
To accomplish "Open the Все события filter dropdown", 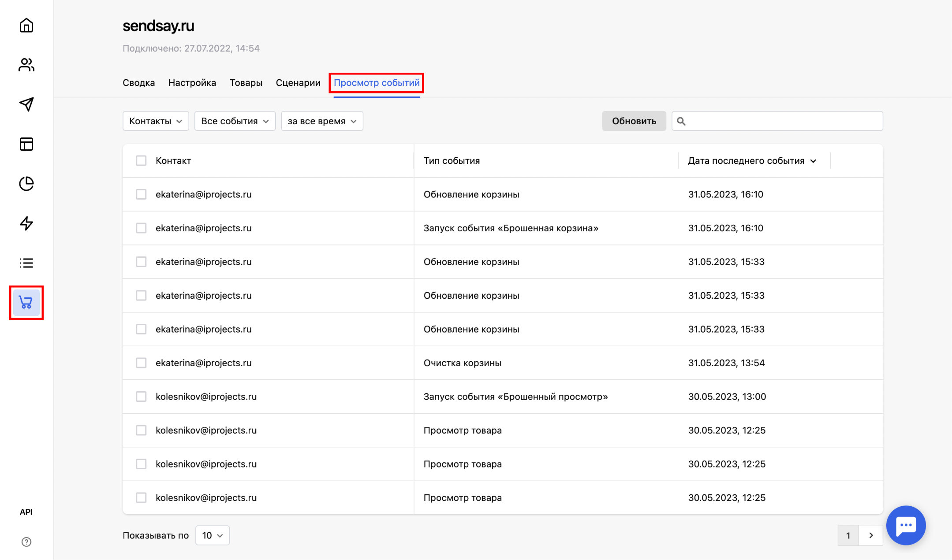I will pyautogui.click(x=235, y=121).
